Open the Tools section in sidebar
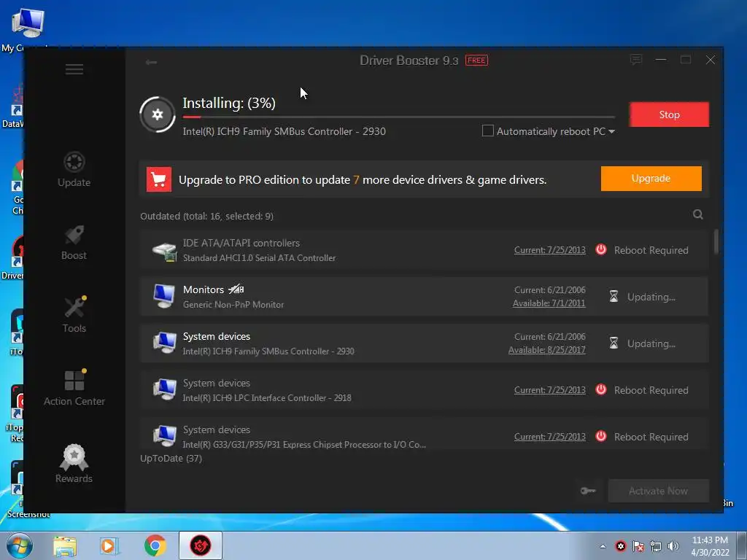Image resolution: width=747 pixels, height=560 pixels. tap(74, 315)
